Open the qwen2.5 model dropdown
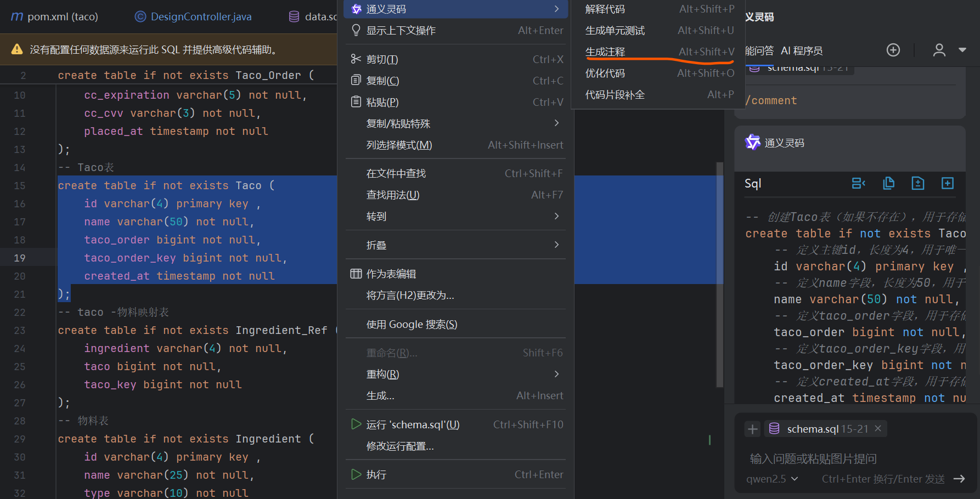The image size is (980, 499). 772,479
